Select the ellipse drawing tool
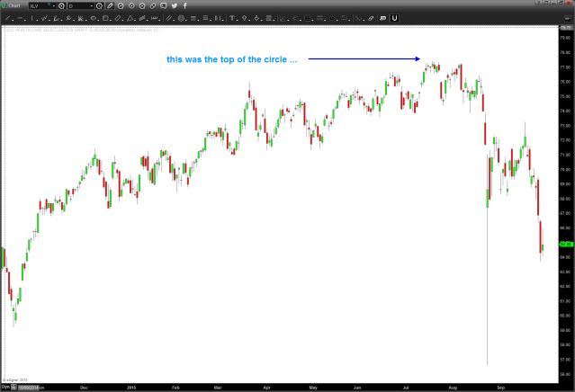Viewport: 575px width, 392px height. point(94,17)
